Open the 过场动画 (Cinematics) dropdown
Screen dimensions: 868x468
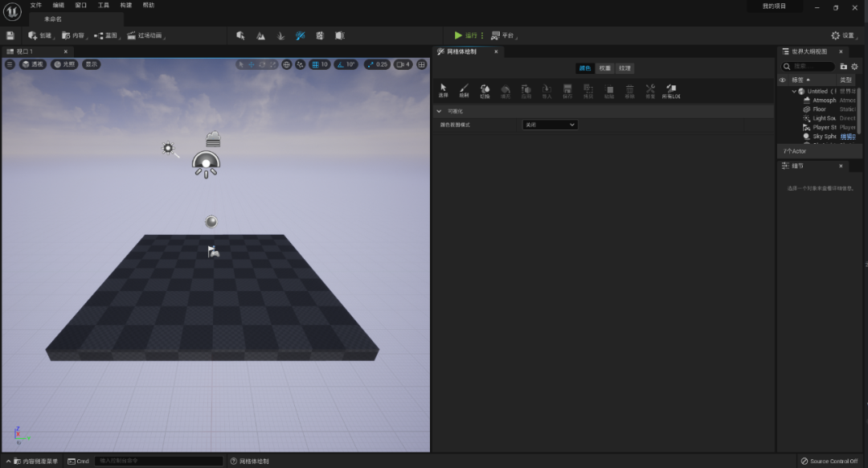click(146, 35)
